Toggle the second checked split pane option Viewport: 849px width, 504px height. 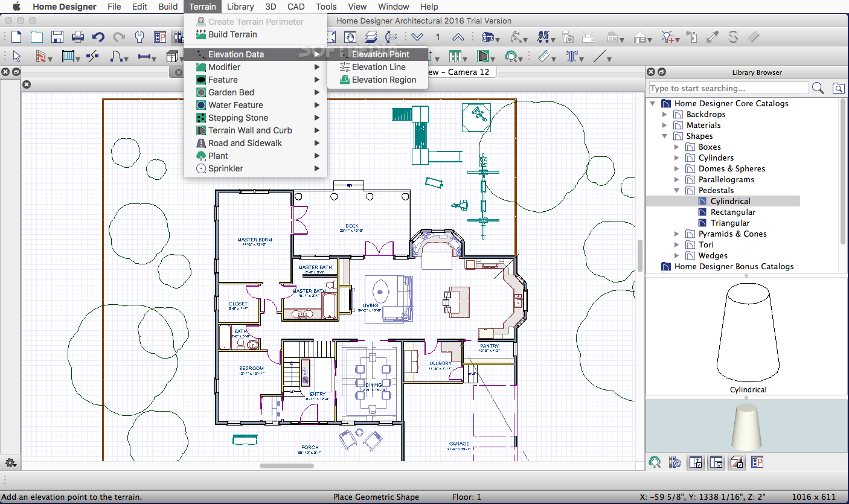coord(716,462)
